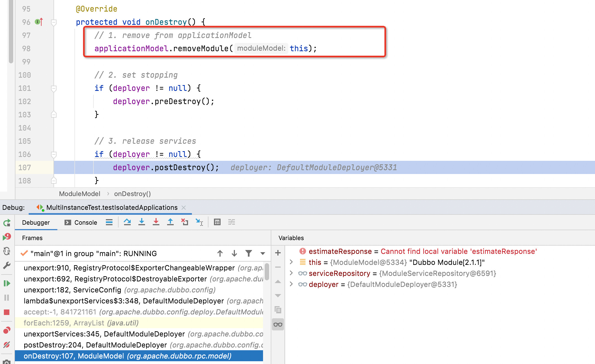Expand the serviceRepository variable node

(291, 273)
